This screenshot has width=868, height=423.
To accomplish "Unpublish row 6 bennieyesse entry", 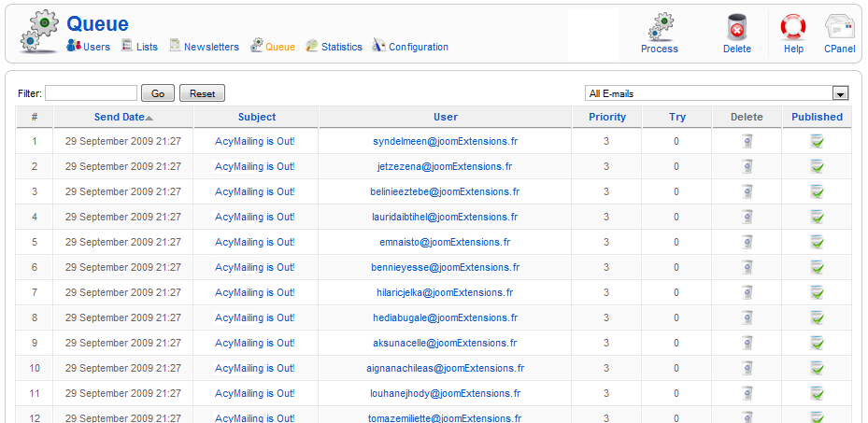I will coord(817,267).
